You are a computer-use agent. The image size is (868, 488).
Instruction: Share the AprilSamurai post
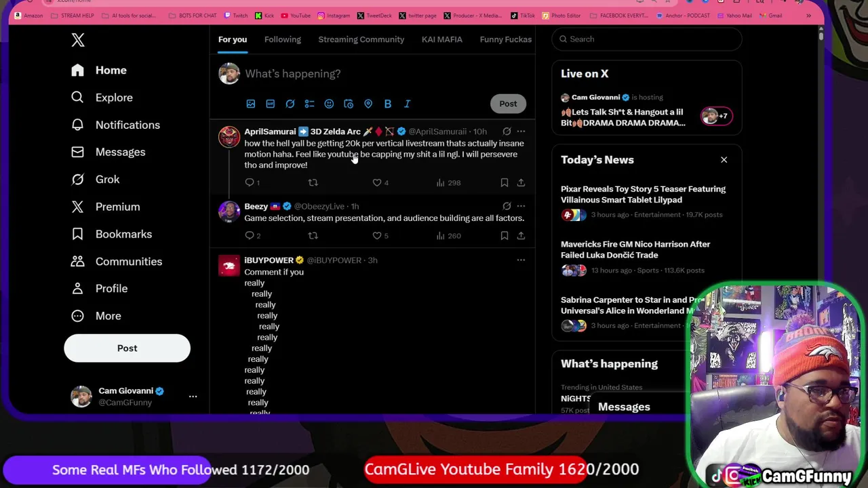tap(521, 182)
